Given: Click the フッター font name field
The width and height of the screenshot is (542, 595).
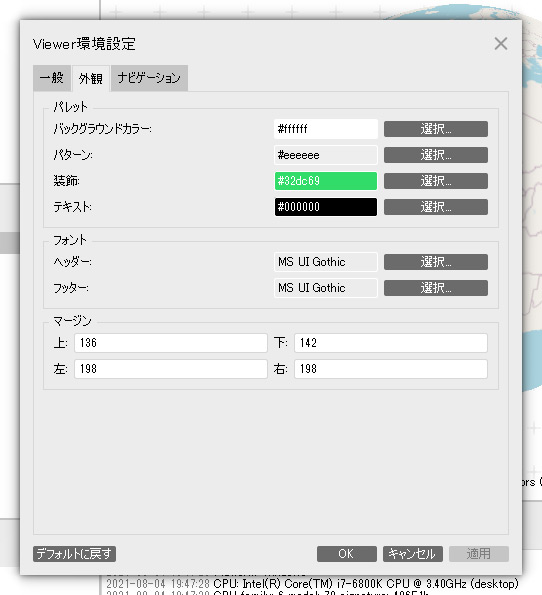Looking at the screenshot, I should tap(326, 288).
